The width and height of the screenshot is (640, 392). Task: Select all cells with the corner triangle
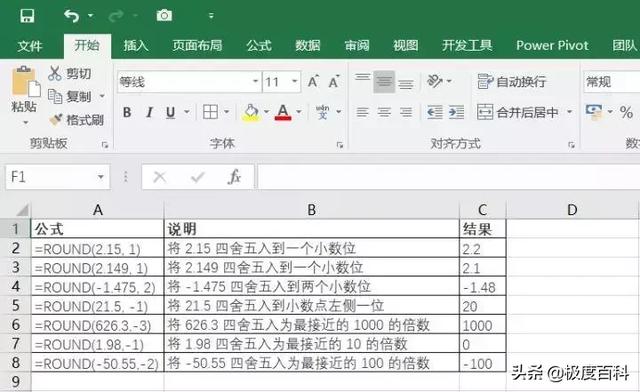22,210
